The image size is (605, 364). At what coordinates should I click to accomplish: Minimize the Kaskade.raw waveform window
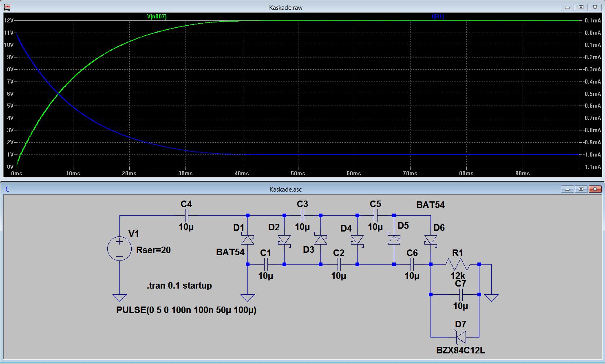(x=568, y=7)
